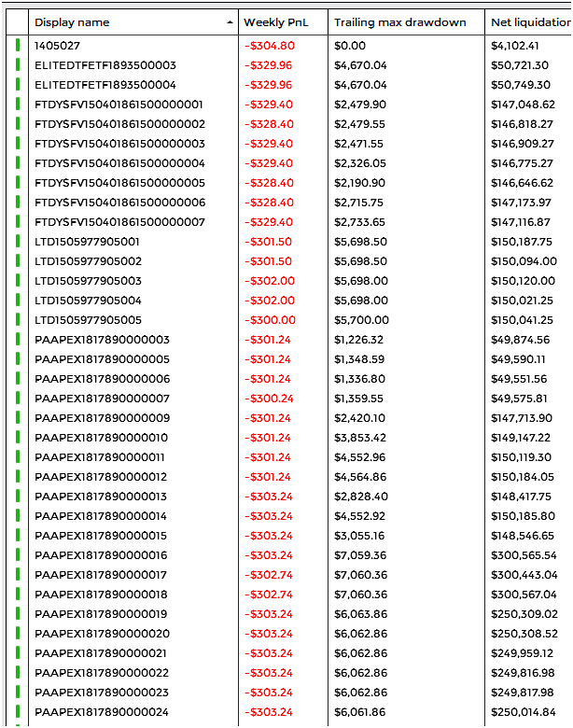The width and height of the screenshot is (573, 728).
Task: Click green status bar for PAAPEX1817890000024
Action: (x=18, y=711)
